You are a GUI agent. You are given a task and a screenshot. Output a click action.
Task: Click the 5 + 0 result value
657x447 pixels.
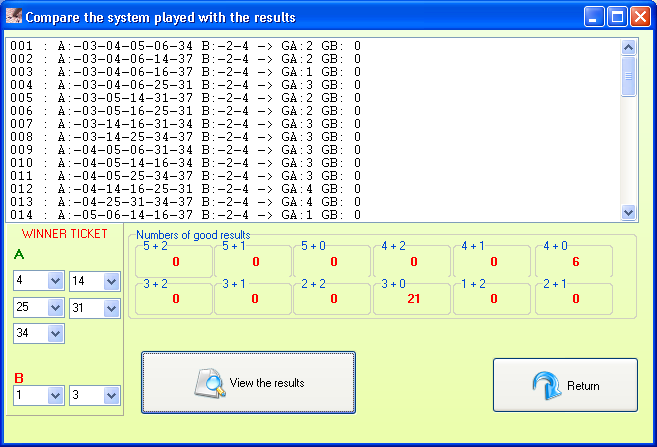point(334,262)
